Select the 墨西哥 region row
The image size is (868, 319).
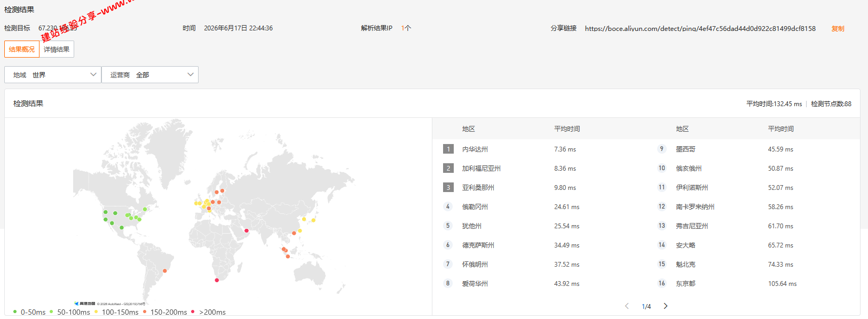(753, 149)
